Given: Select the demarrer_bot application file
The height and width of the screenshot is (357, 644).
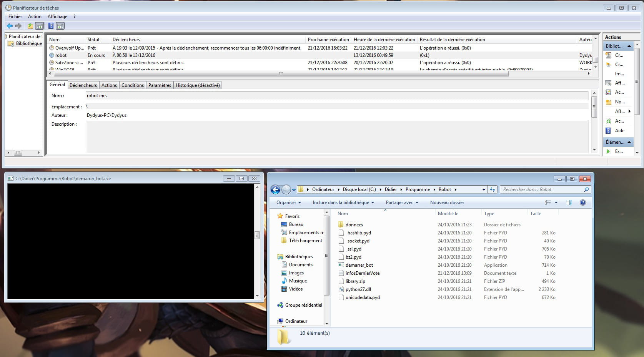Looking at the screenshot, I should coord(359,265).
